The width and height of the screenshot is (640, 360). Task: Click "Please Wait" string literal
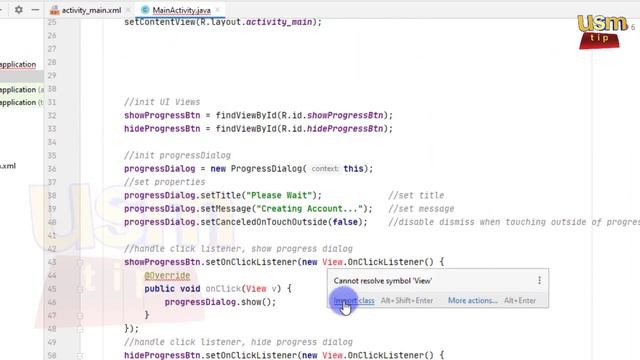coord(279,195)
